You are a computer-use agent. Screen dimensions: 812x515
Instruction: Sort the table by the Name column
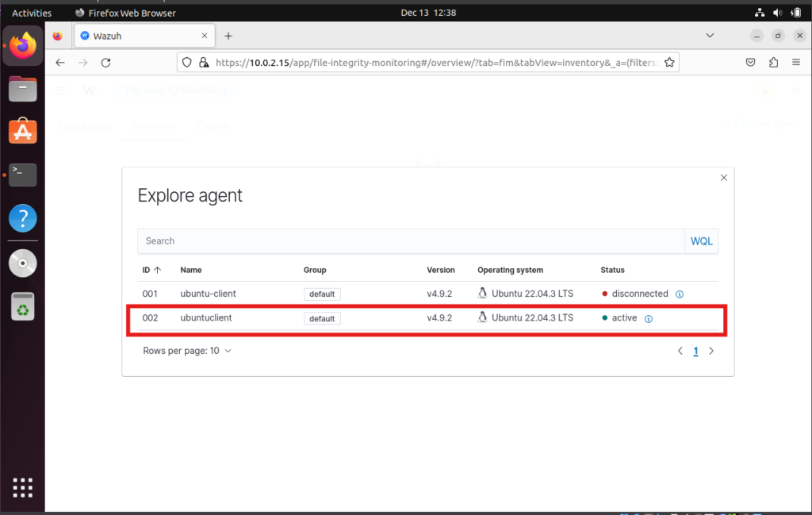pos(191,270)
